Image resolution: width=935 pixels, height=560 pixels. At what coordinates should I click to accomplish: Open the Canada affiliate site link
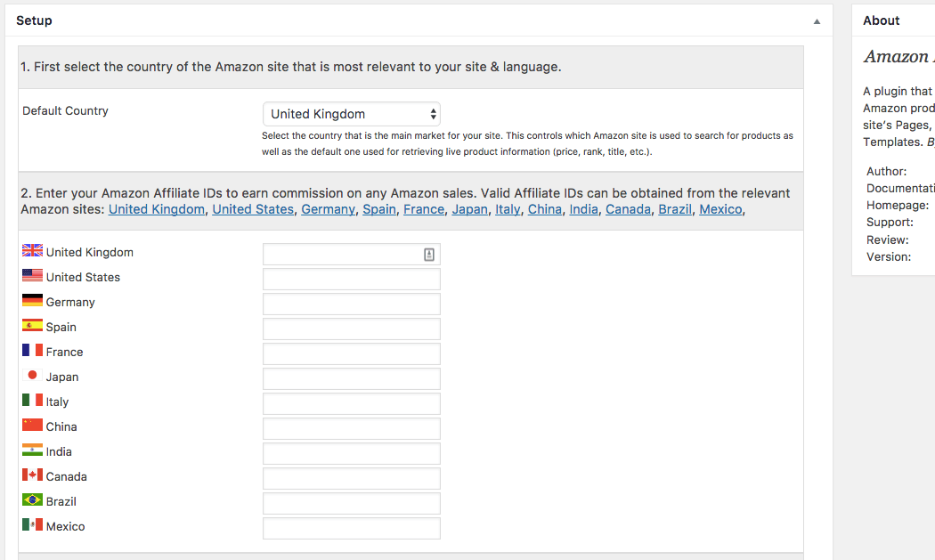coord(628,209)
